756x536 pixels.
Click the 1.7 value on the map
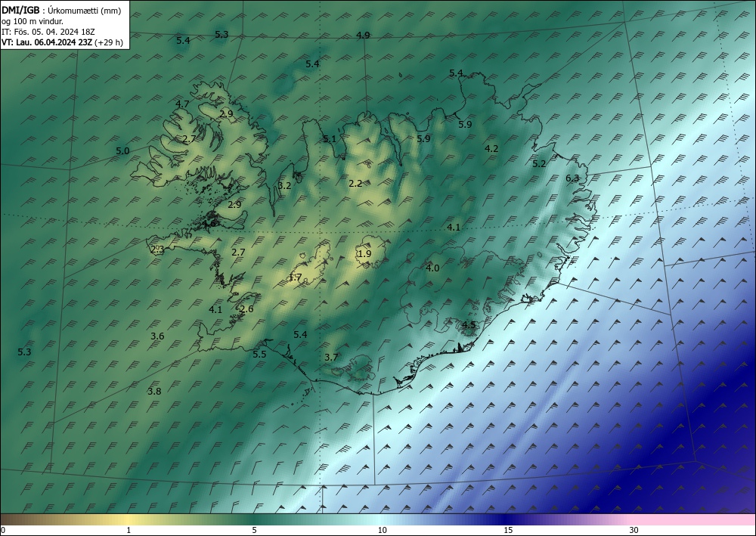click(x=295, y=277)
